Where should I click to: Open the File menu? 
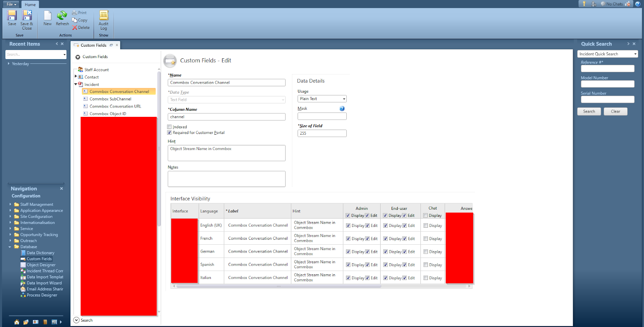tap(11, 4)
